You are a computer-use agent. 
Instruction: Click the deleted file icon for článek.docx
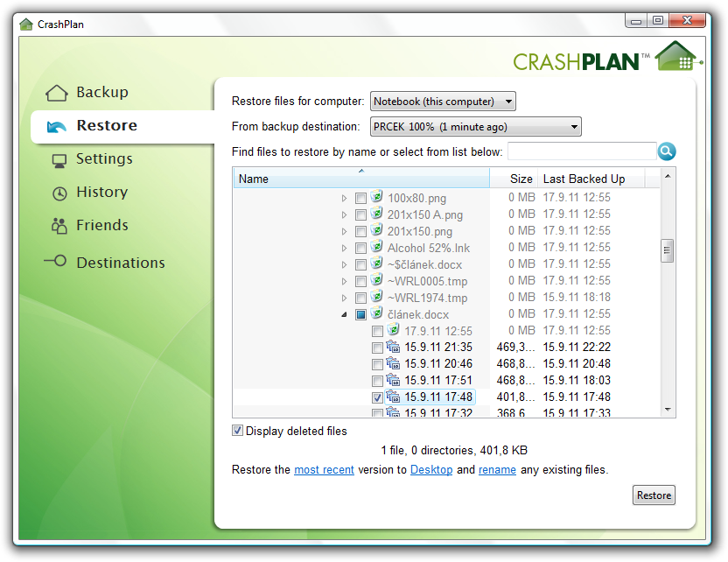376,313
